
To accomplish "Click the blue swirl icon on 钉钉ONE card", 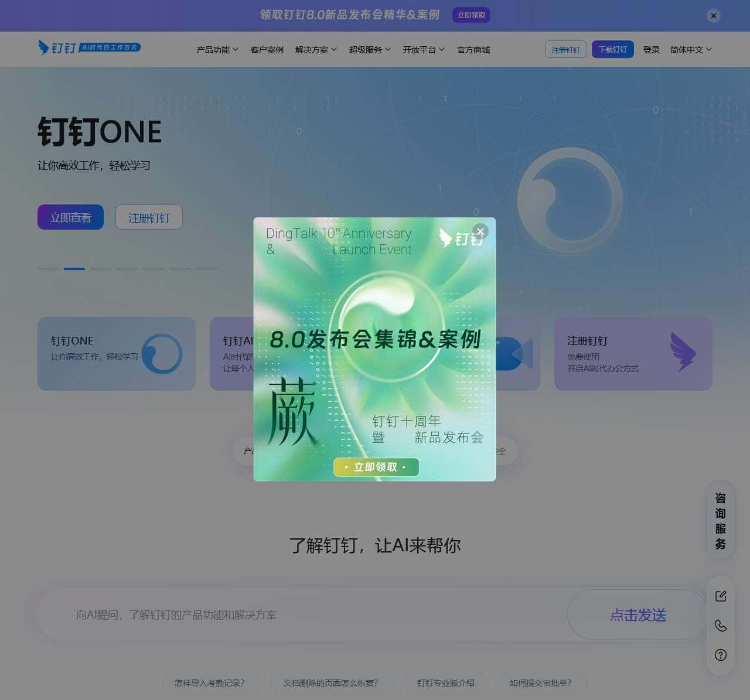I will coord(163,354).
